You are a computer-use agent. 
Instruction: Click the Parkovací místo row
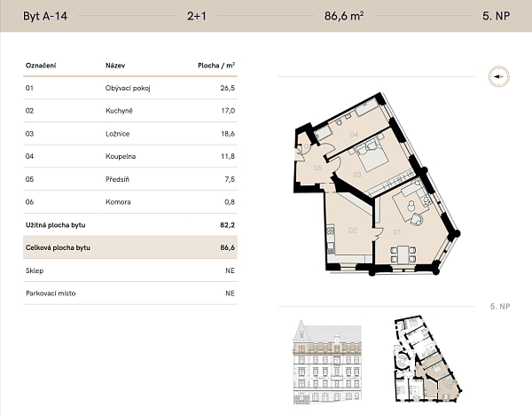pos(130,293)
